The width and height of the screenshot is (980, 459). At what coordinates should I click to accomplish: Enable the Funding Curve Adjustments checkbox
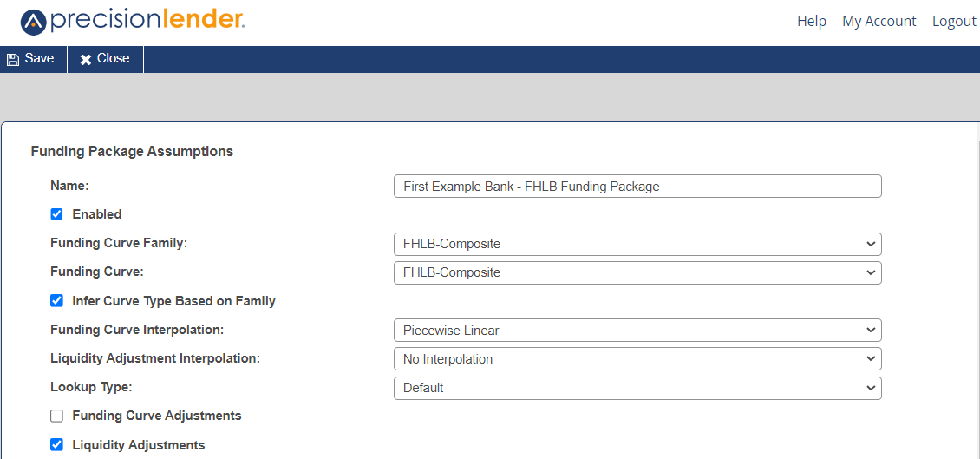point(57,416)
